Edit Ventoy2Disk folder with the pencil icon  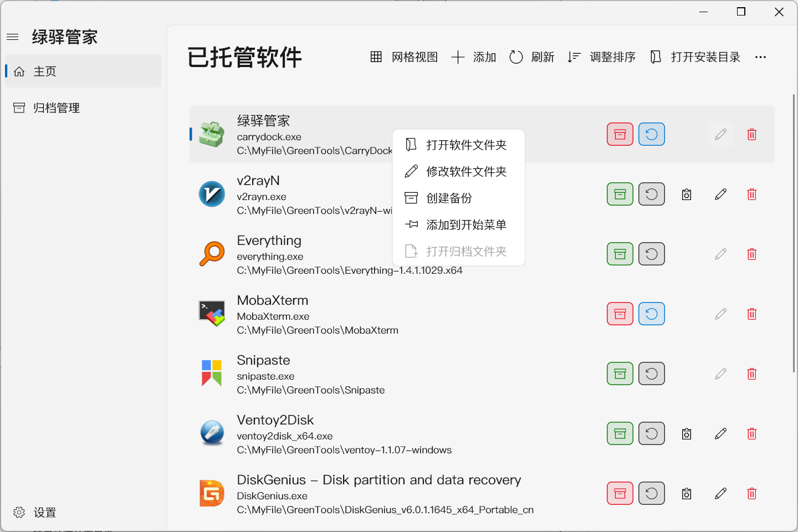(720, 433)
